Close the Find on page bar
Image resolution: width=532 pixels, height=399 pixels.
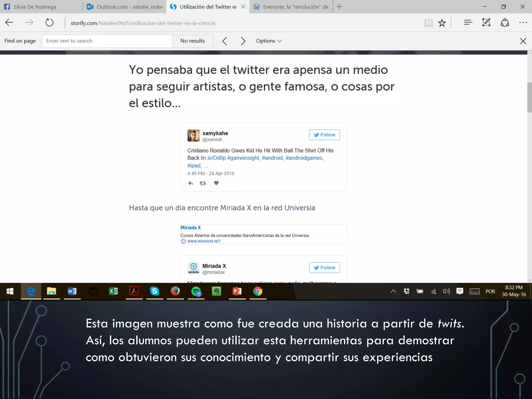523,41
